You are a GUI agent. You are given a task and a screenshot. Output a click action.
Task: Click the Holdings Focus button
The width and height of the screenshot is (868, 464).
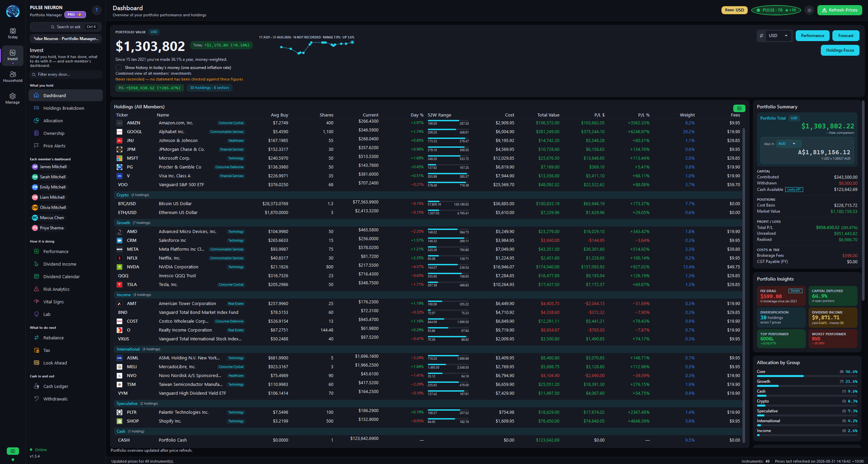pyautogui.click(x=840, y=50)
